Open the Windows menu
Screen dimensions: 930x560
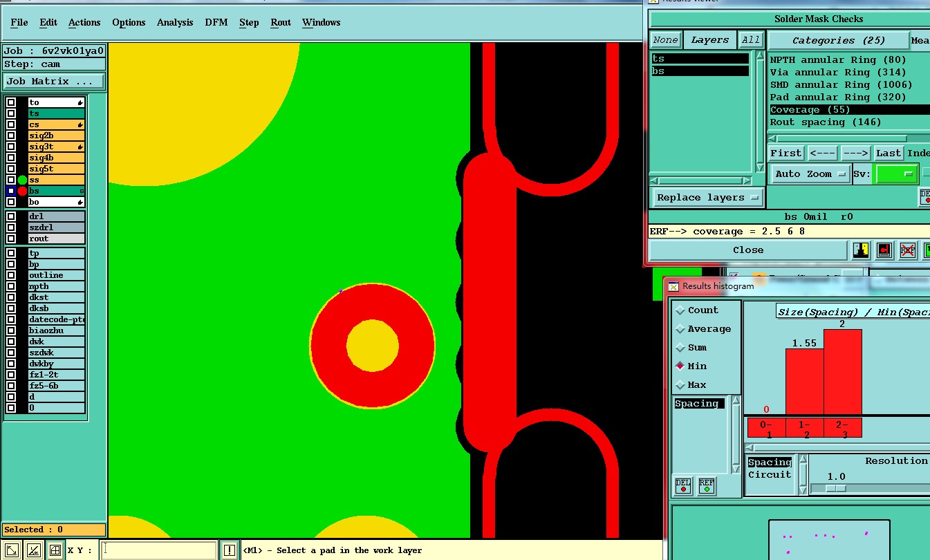pos(322,23)
